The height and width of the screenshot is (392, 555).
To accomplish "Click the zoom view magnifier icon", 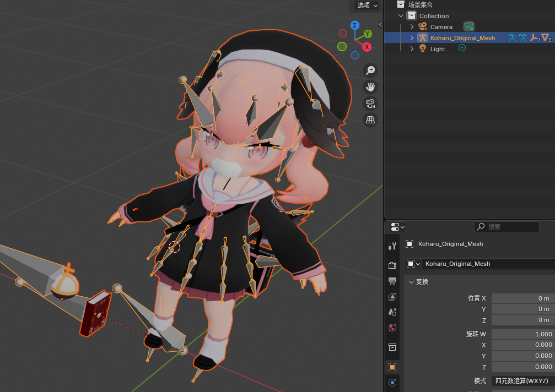I will [x=370, y=70].
